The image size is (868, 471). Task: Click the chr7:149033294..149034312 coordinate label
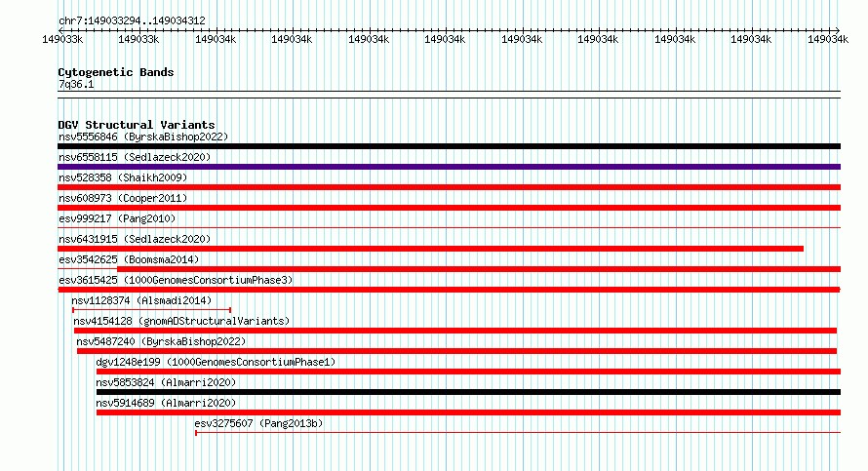(132, 20)
